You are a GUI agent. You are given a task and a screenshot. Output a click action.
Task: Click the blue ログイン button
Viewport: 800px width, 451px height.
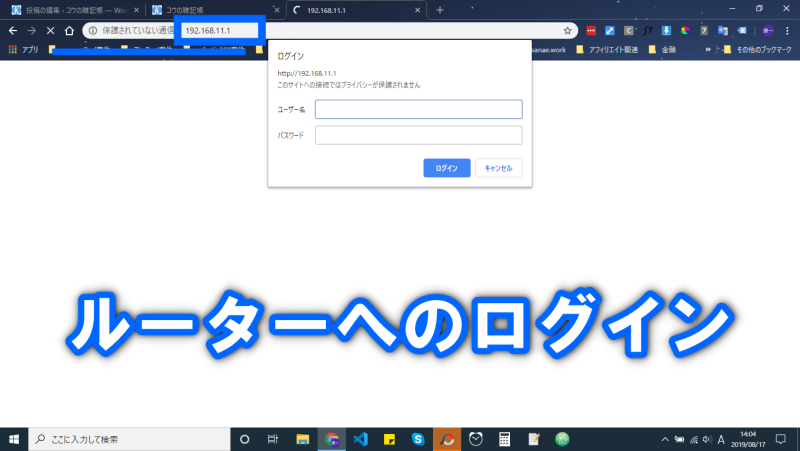[x=446, y=168]
